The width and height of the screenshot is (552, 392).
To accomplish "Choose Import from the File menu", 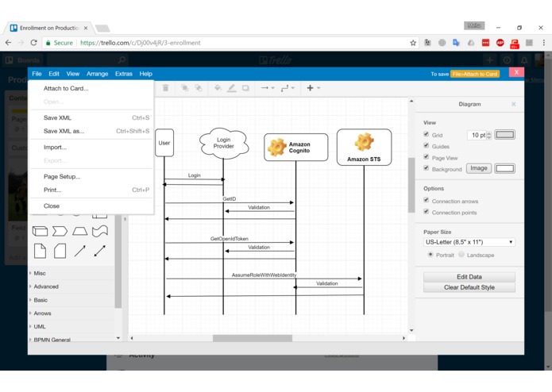I will pyautogui.click(x=91, y=148).
